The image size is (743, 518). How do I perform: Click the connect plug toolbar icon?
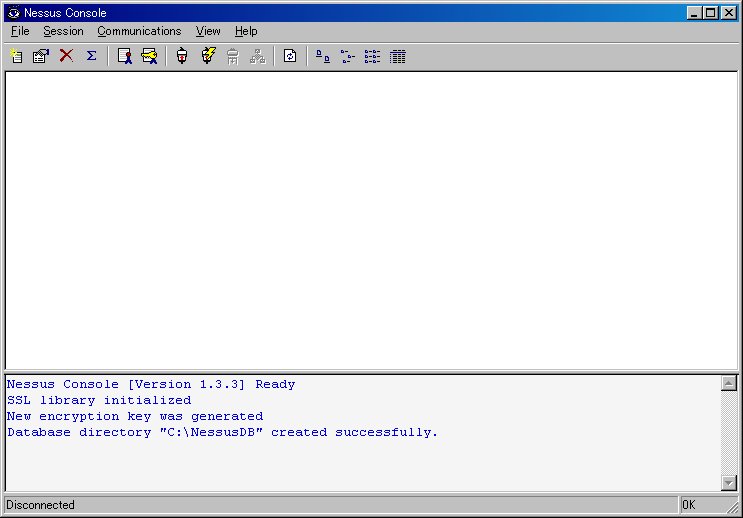point(182,56)
